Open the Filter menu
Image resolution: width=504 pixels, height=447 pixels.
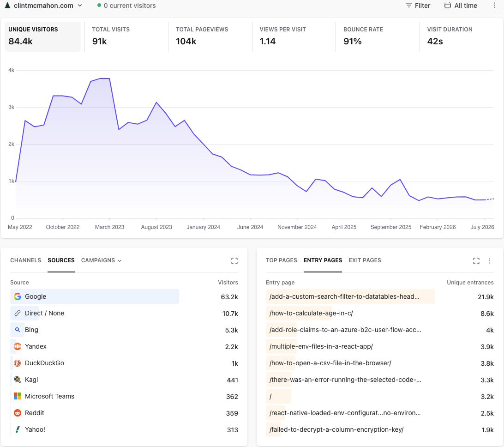418,6
